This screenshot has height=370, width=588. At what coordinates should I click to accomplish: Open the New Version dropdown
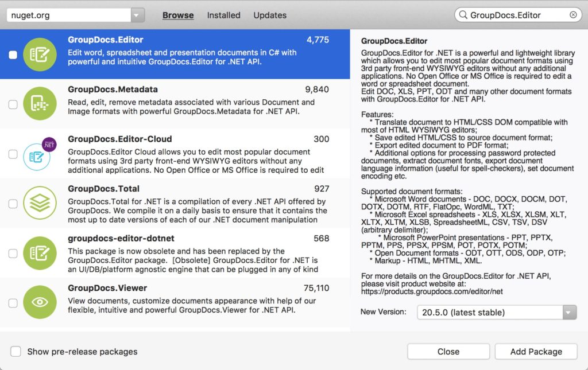click(497, 311)
